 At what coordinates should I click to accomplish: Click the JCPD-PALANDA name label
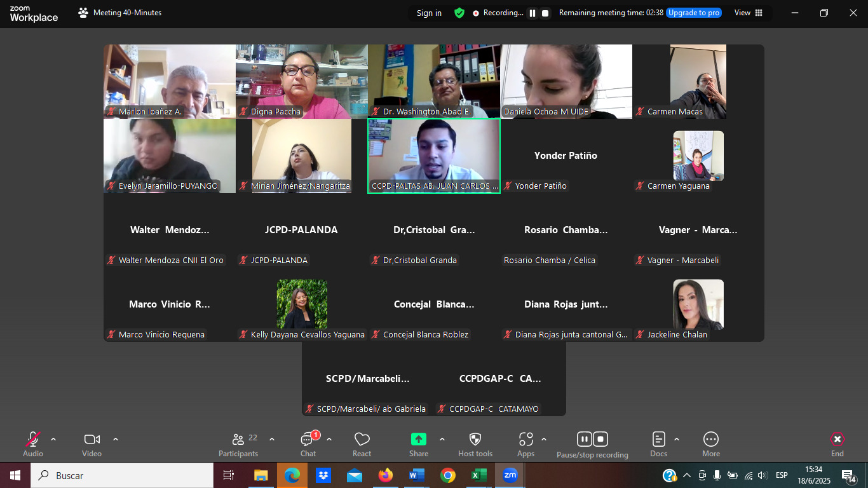pyautogui.click(x=279, y=261)
